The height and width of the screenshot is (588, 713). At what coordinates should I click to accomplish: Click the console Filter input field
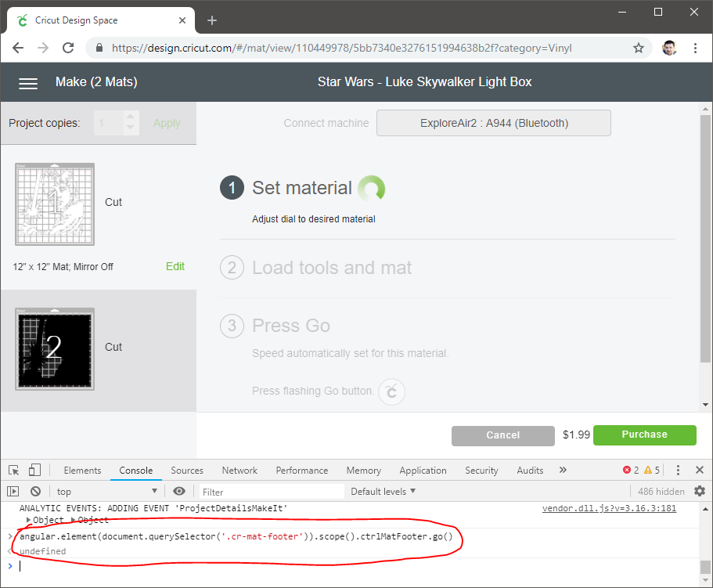(x=270, y=492)
